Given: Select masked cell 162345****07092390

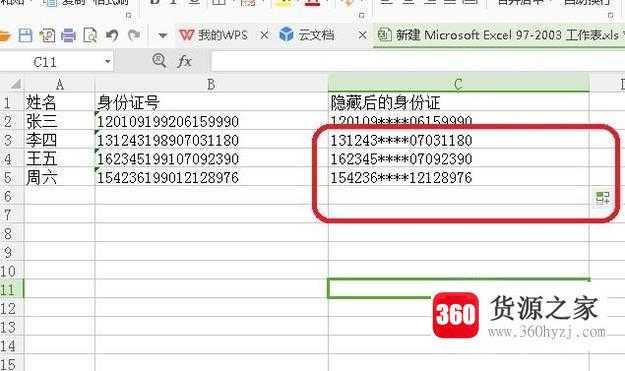Looking at the screenshot, I should [458, 159].
